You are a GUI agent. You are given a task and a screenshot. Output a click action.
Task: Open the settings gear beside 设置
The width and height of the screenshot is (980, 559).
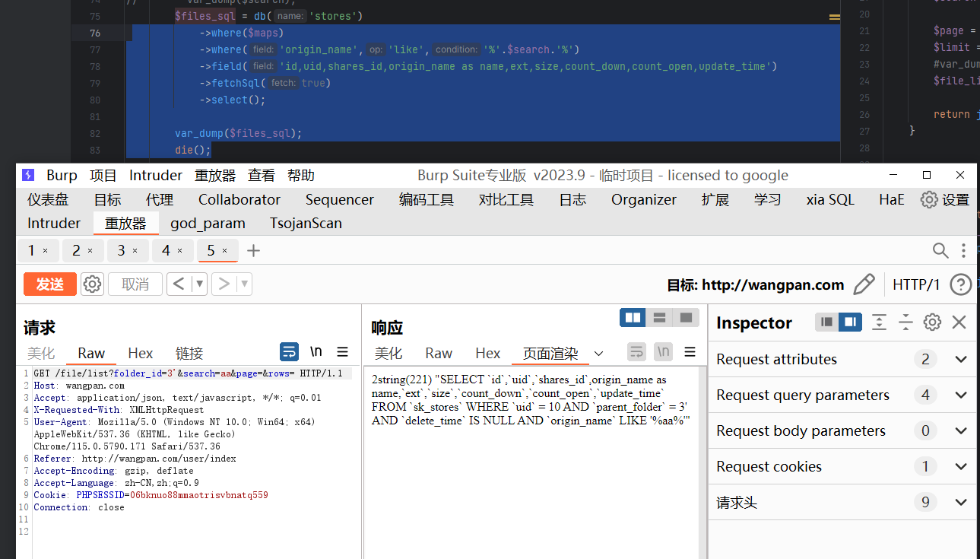click(x=928, y=199)
